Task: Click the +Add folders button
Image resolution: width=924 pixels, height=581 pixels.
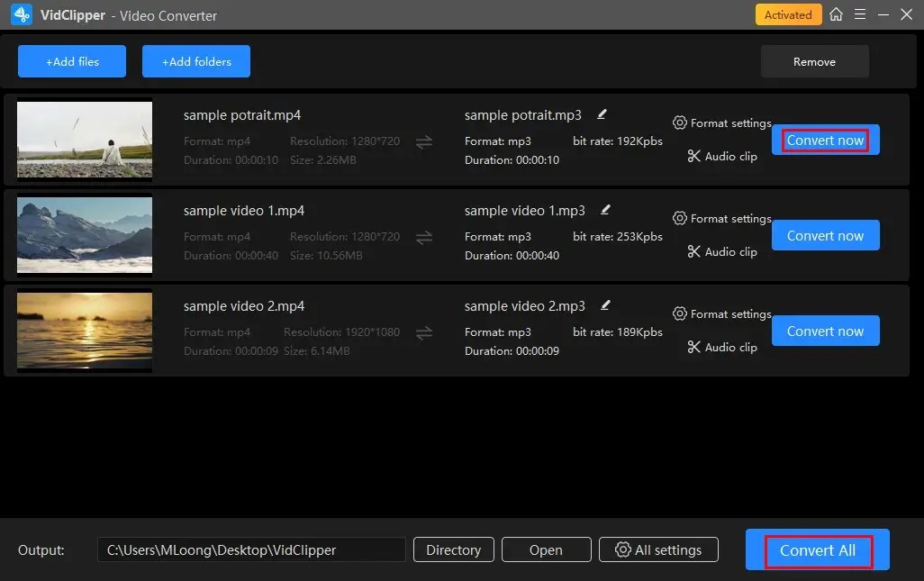Action: coord(196,61)
